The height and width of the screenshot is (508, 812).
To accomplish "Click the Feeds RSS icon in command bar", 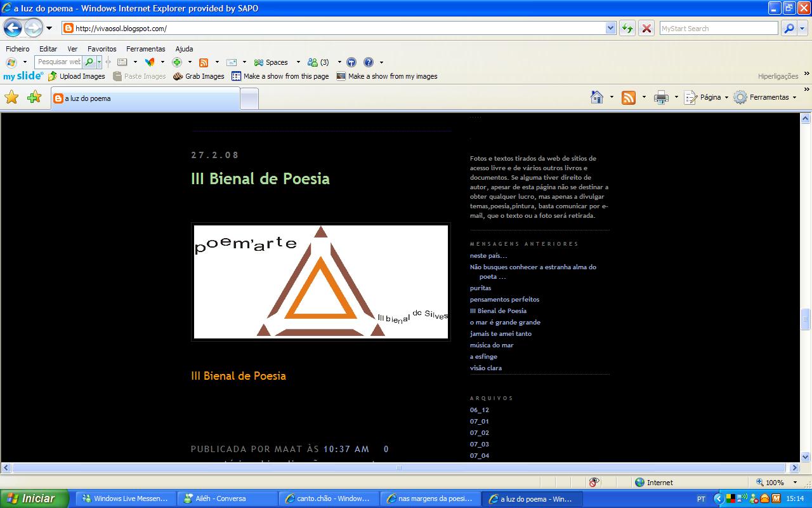I will click(629, 97).
